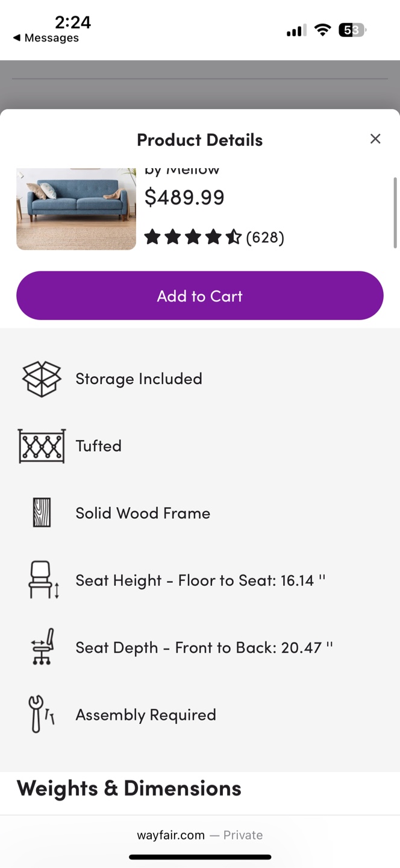
Task: Tap the Storage Included label
Action: coord(139,379)
